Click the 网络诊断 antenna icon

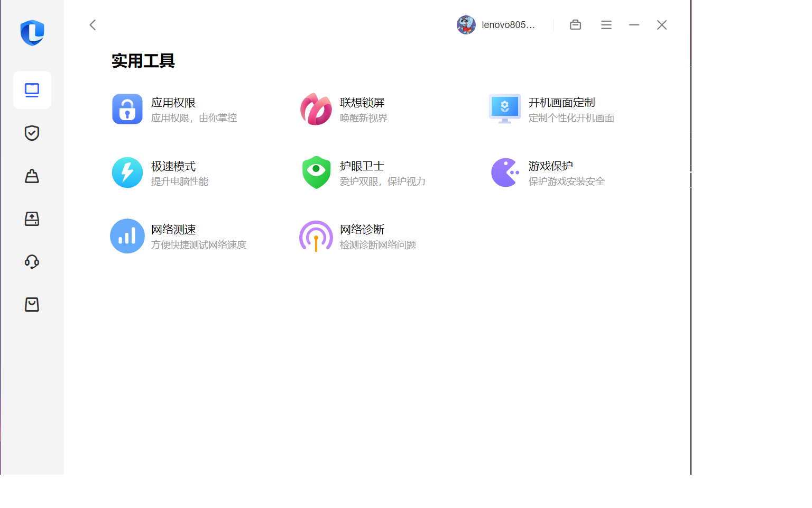tap(316, 236)
